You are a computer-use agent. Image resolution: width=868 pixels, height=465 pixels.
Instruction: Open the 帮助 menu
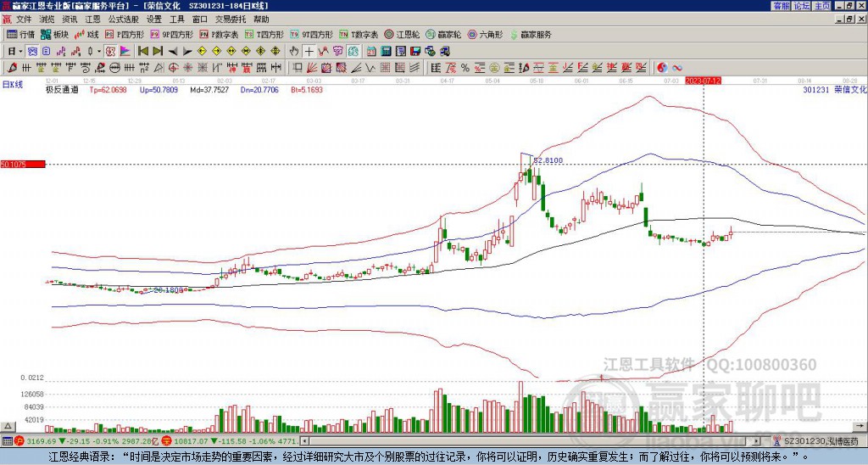click(261, 20)
